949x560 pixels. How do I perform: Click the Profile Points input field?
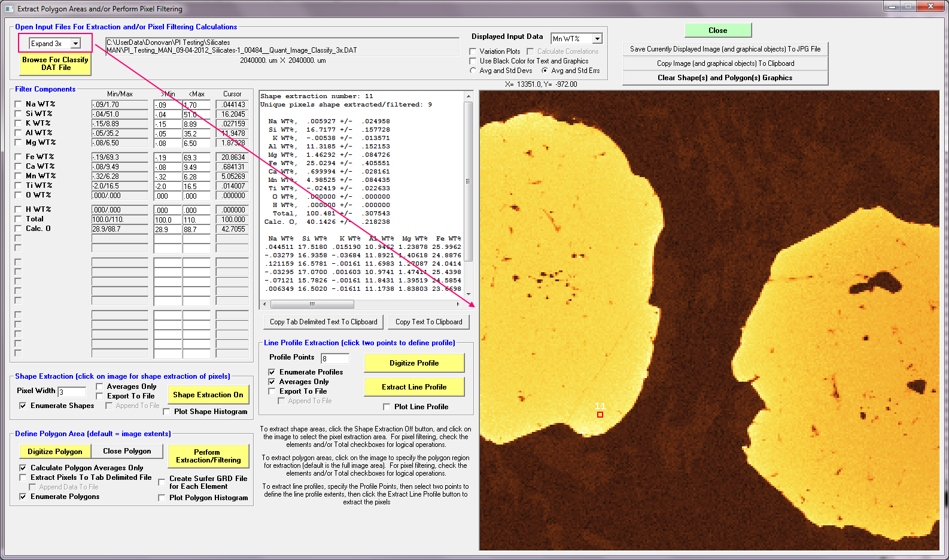coord(335,358)
